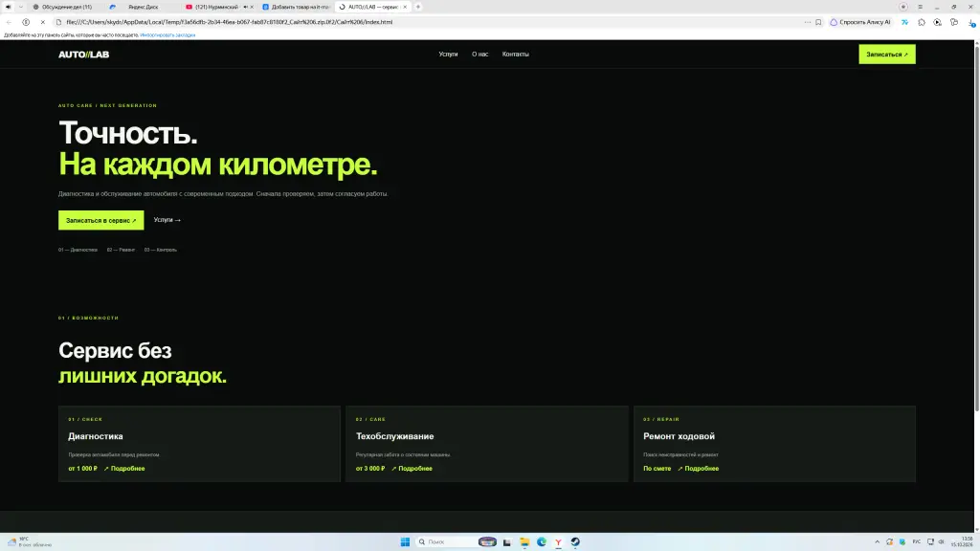Screen dimensions: 980x551
Task: Click Записаться в сервис button
Action: tap(101, 220)
